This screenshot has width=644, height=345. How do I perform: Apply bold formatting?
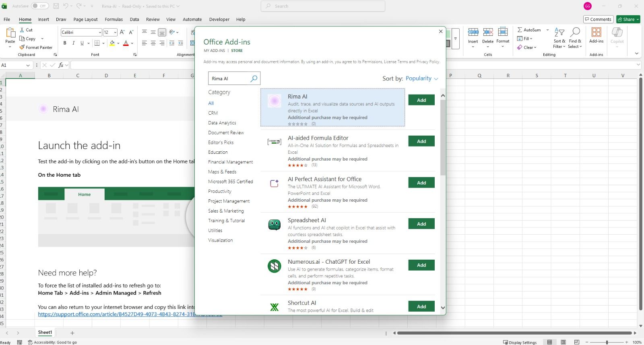pos(64,43)
